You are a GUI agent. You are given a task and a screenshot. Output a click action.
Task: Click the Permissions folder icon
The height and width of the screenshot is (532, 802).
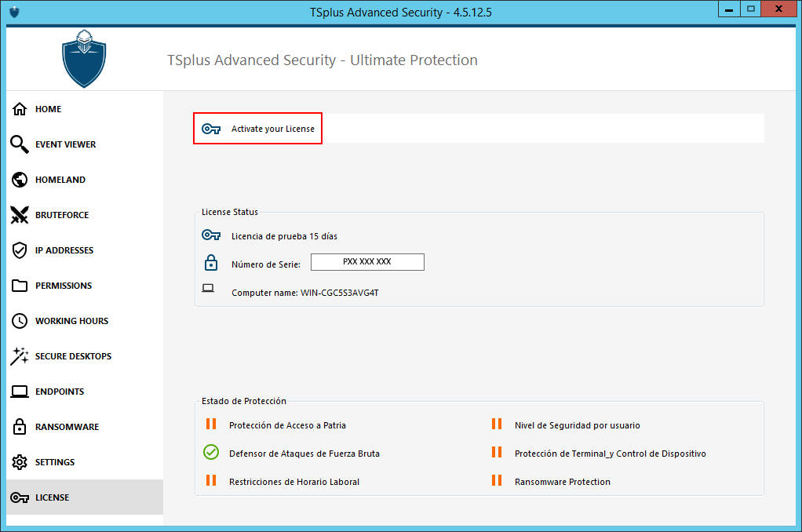pyautogui.click(x=20, y=286)
